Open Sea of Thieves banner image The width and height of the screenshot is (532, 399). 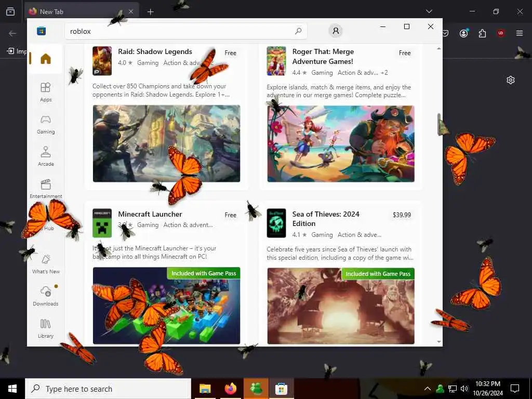tap(341, 306)
